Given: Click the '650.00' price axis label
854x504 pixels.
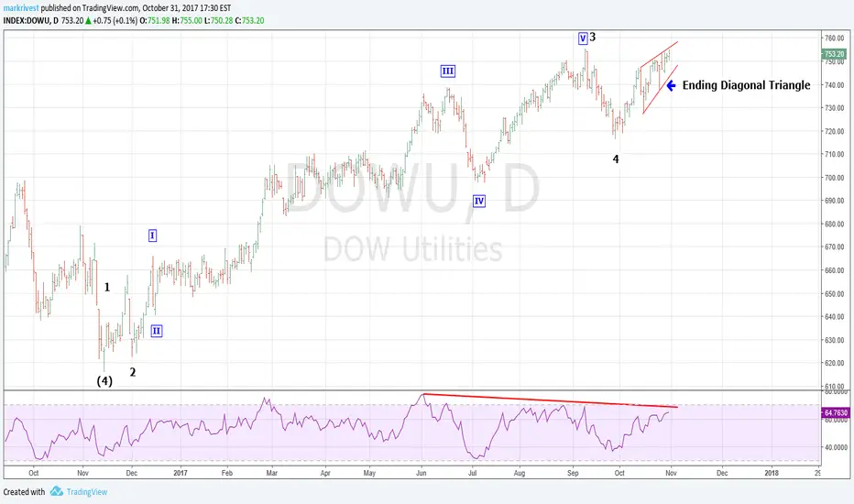Looking at the screenshot, I should coord(834,293).
